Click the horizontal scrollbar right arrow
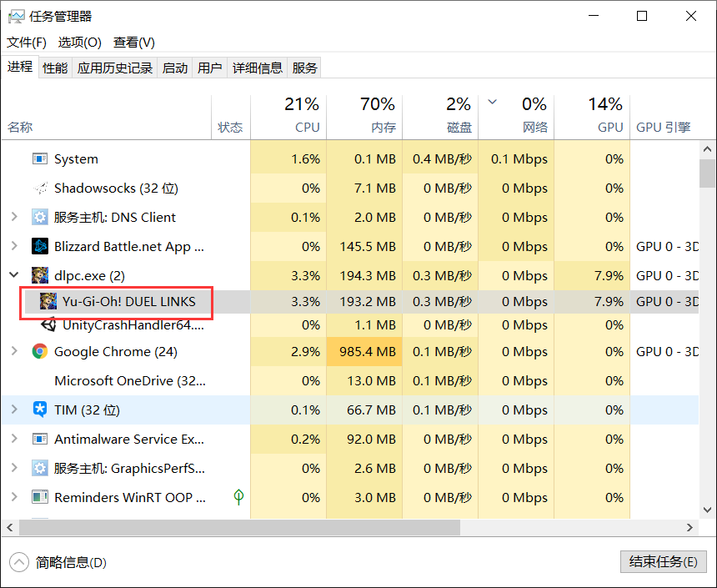The width and height of the screenshot is (717, 588). tap(690, 528)
